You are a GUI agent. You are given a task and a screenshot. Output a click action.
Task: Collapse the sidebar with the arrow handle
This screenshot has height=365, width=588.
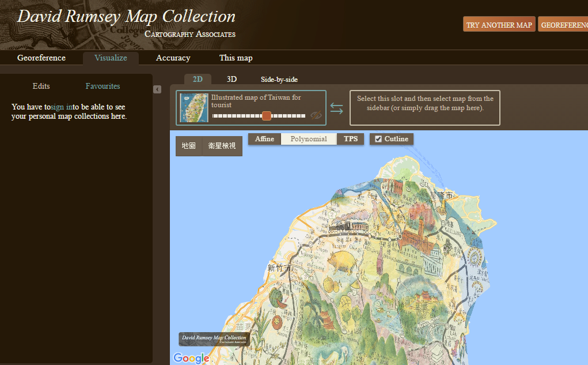(x=157, y=89)
